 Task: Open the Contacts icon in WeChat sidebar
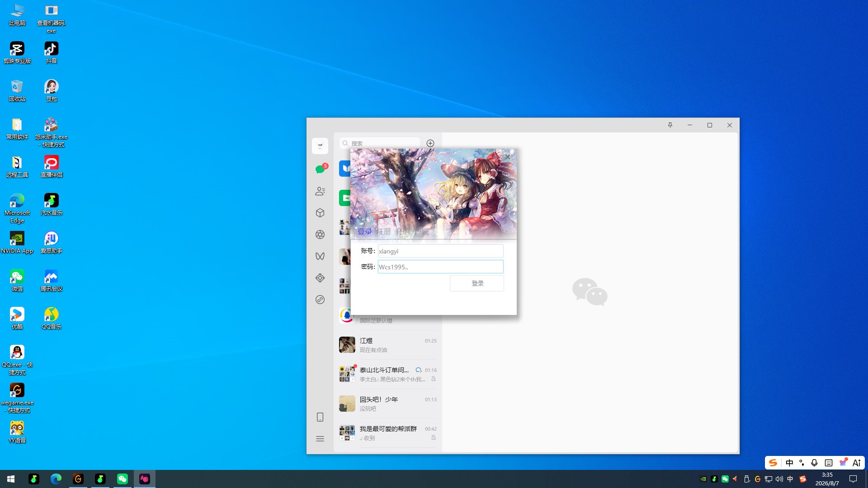coord(320,191)
